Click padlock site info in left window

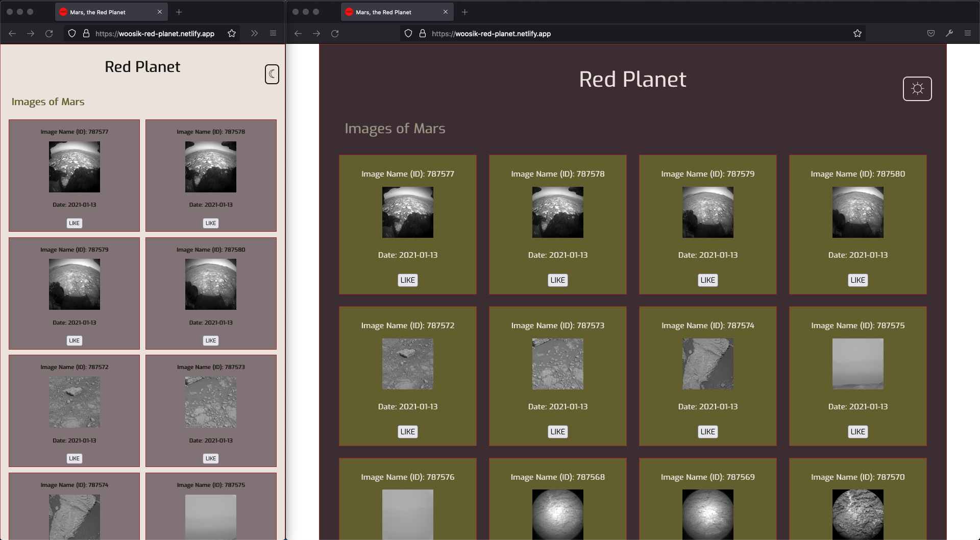click(86, 34)
